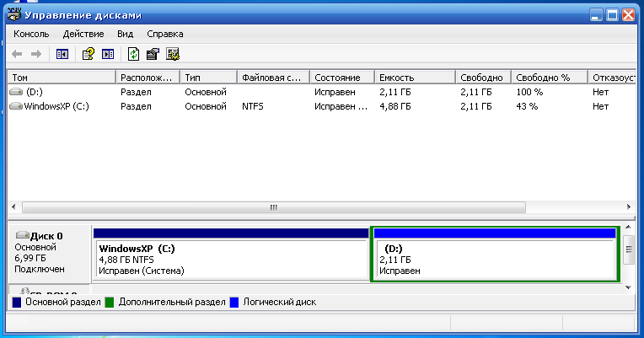This screenshot has width=644, height=338.
Task: Click the Исправен ... status of C: row
Action: tap(341, 106)
